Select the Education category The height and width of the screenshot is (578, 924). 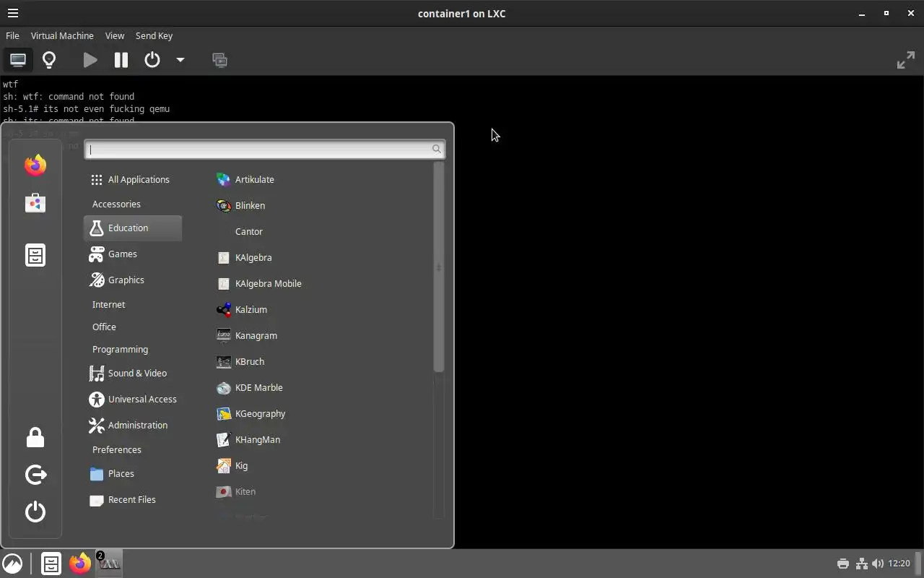(133, 228)
